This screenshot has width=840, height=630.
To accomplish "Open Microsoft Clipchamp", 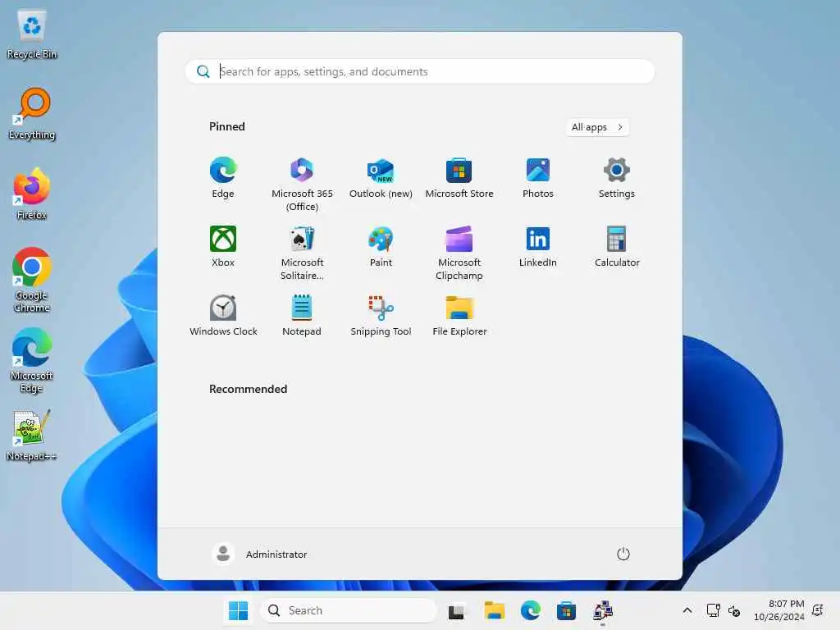I will click(459, 253).
